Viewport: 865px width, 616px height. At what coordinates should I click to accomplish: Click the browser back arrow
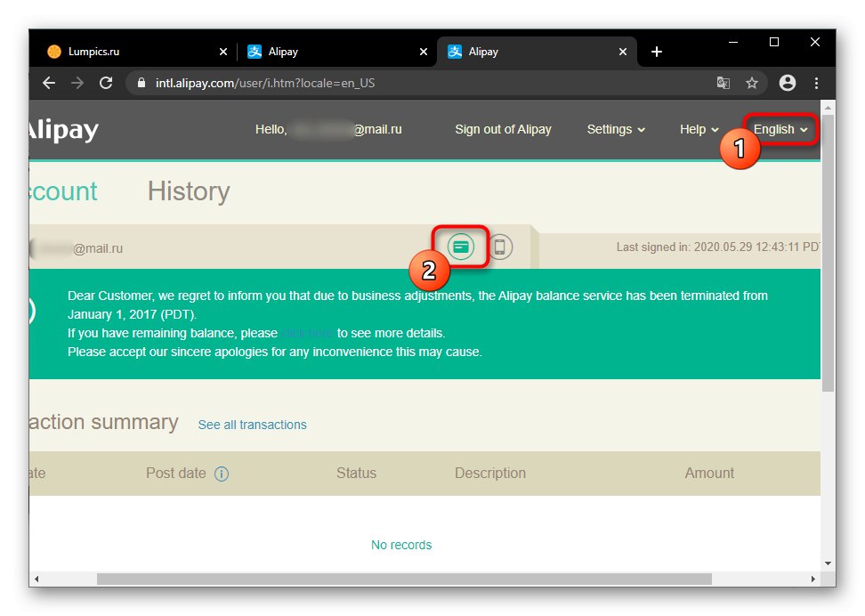coord(49,83)
